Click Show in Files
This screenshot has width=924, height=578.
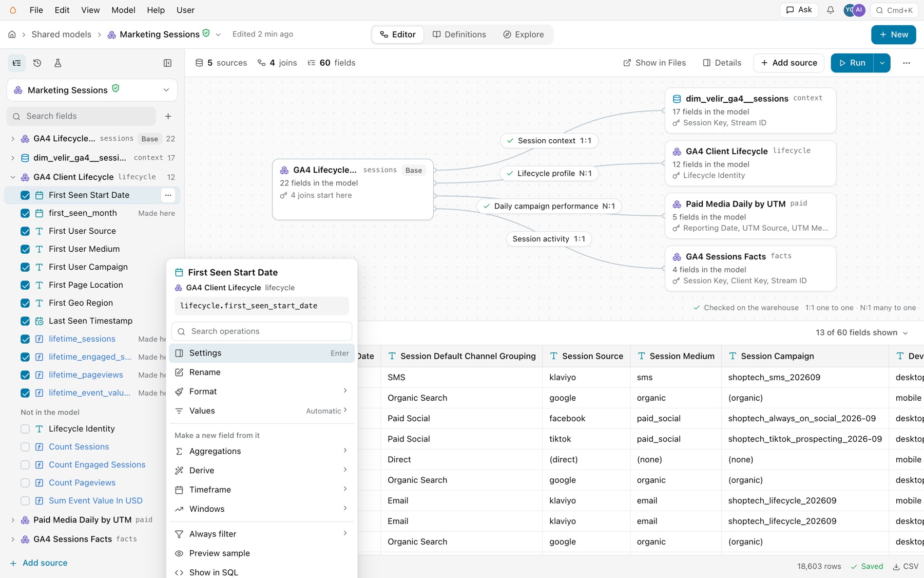click(x=654, y=63)
